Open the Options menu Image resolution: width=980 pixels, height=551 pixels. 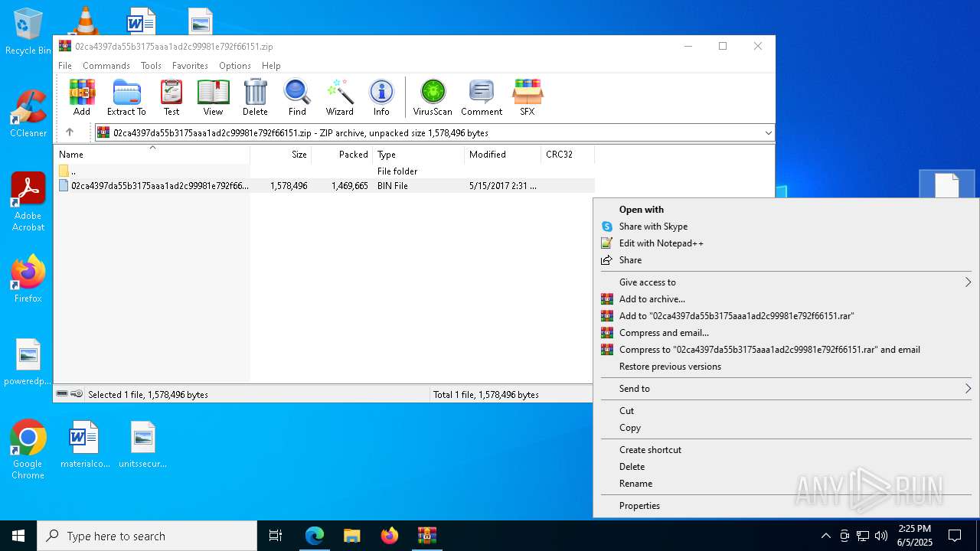tap(235, 66)
